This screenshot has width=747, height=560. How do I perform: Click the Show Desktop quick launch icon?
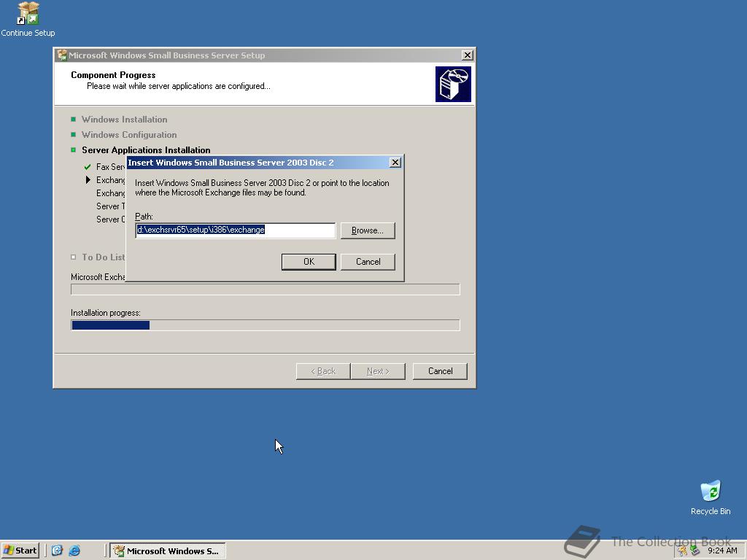coord(57,551)
